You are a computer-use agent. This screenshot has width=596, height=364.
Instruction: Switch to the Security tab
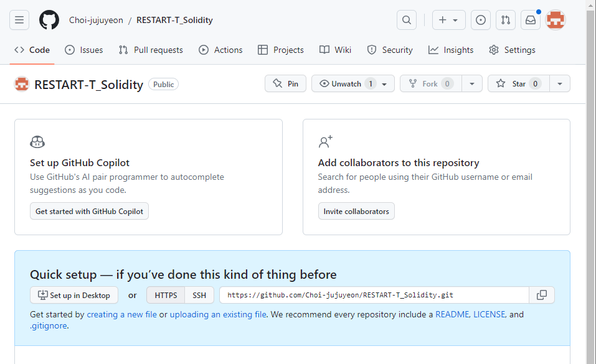point(390,50)
